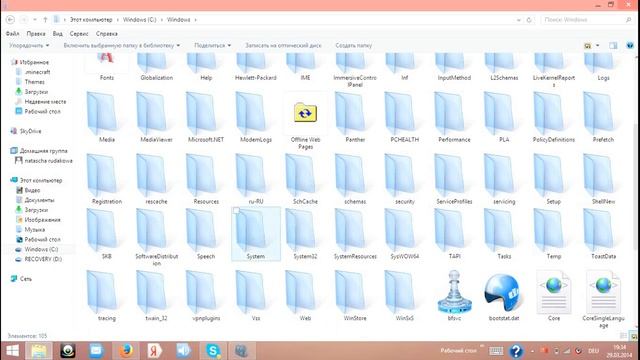Toggle the preview pane button
The width and height of the screenshot is (640, 360).
pos(613,45)
